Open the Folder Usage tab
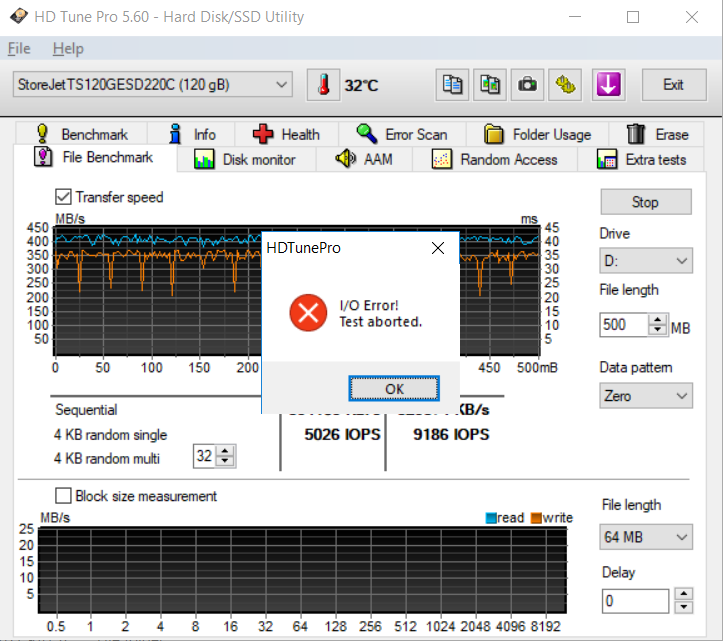 pos(537,134)
